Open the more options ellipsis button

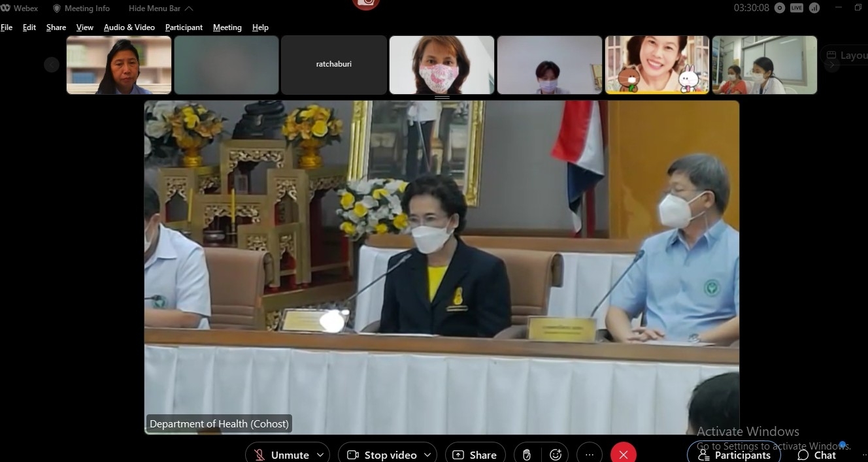pos(590,455)
